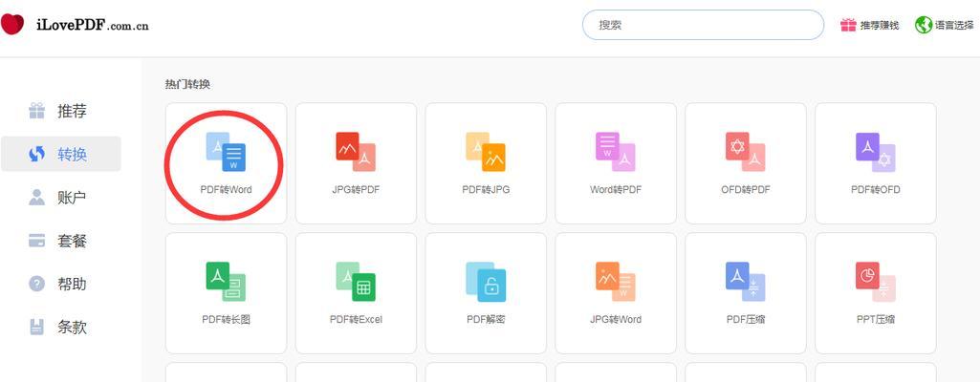
Task: Open the PDF压缩 compress icon
Action: coord(746,282)
